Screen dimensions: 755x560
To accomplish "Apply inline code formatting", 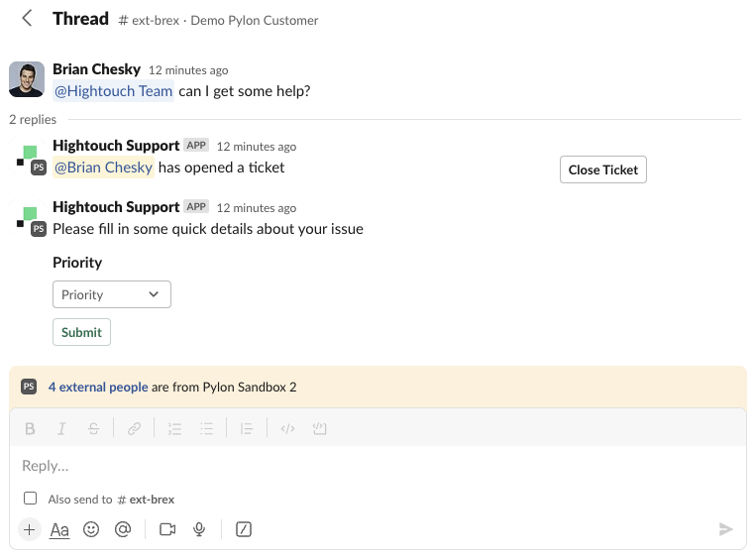I will (287, 428).
